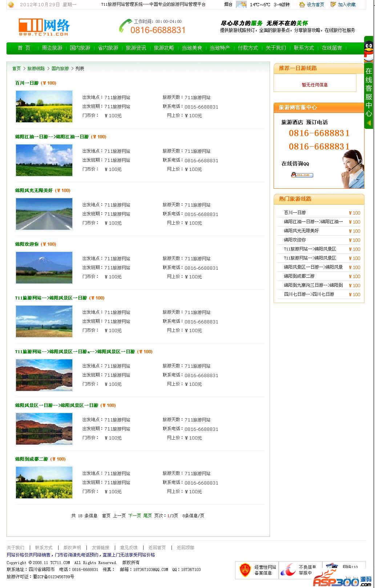Open 绵阳到九寨沟三日游 in hot routes list
This screenshot has width=375, height=588.
point(313,285)
